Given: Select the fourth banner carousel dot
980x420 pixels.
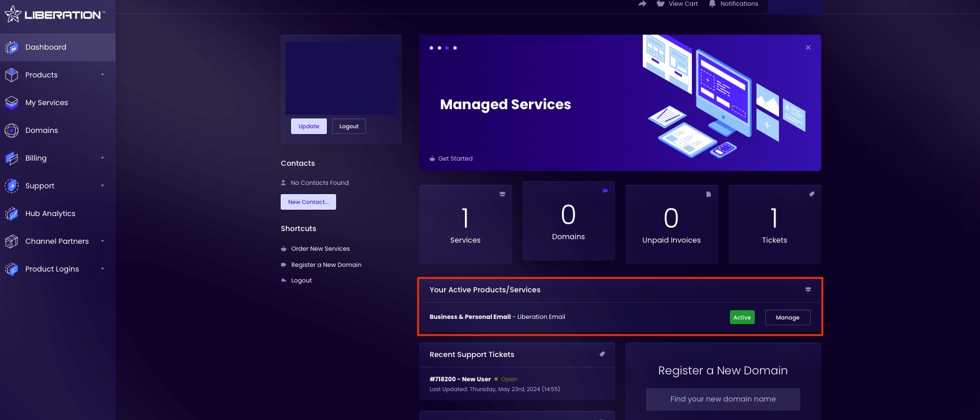Looking at the screenshot, I should [455, 48].
